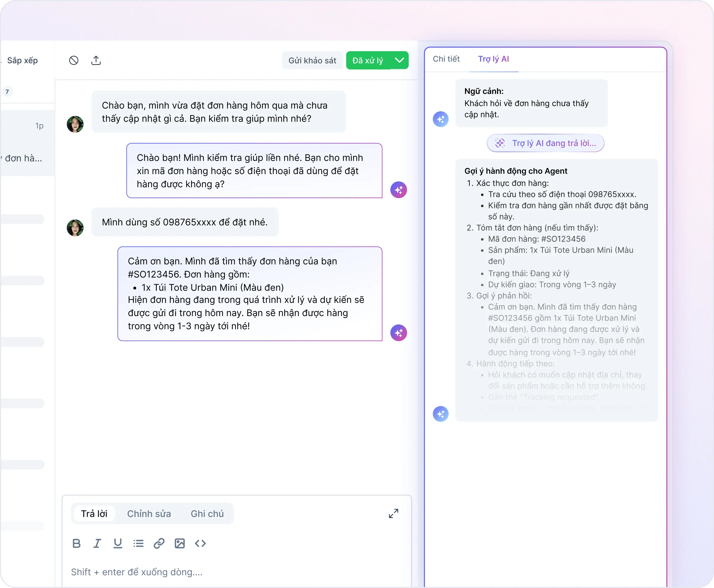Click the 'Trạng thái: Đang xử lý' line

point(529,273)
